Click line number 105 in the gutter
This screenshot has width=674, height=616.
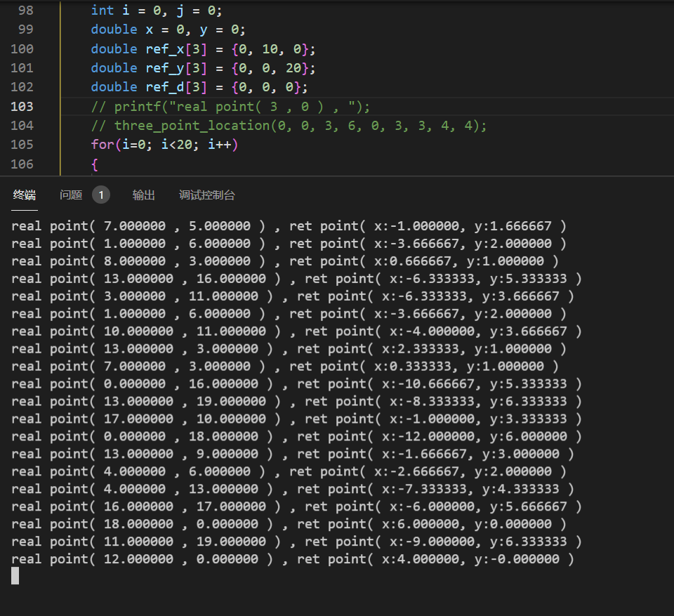pos(22,145)
